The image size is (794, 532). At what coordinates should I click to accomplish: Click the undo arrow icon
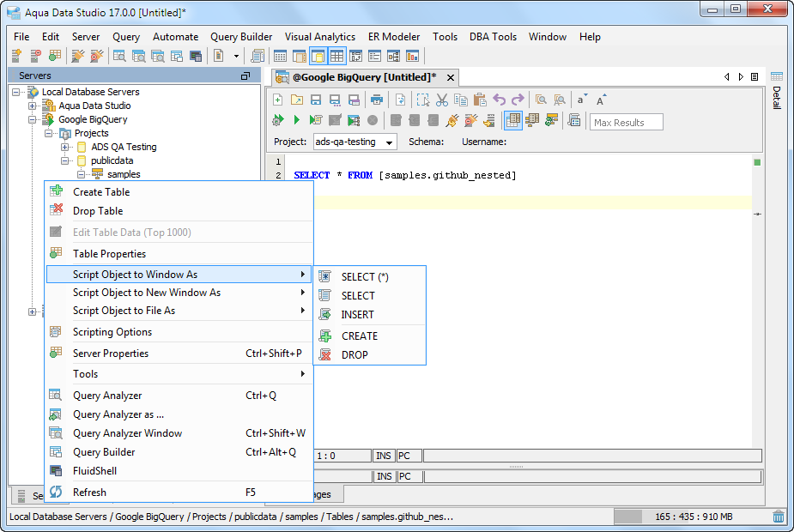[500, 100]
